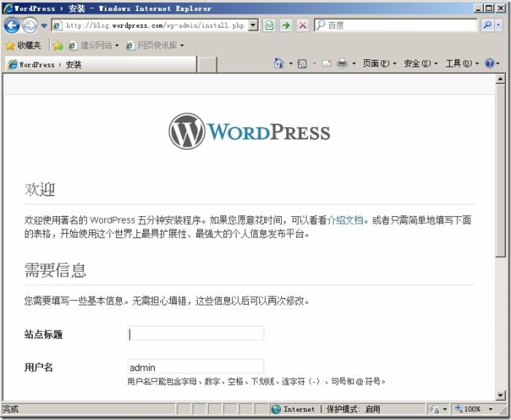Follow the 介绍文档 link
Screen dimensions: 511x420
point(345,220)
